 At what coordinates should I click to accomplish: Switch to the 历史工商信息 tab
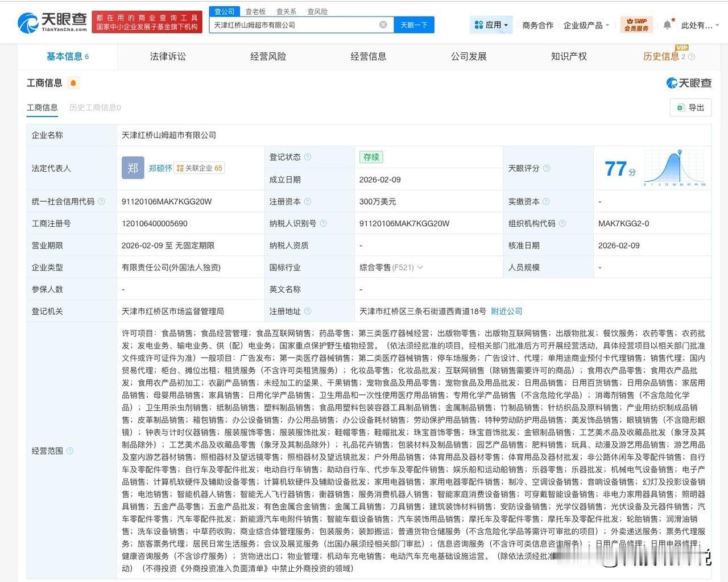tap(94, 107)
